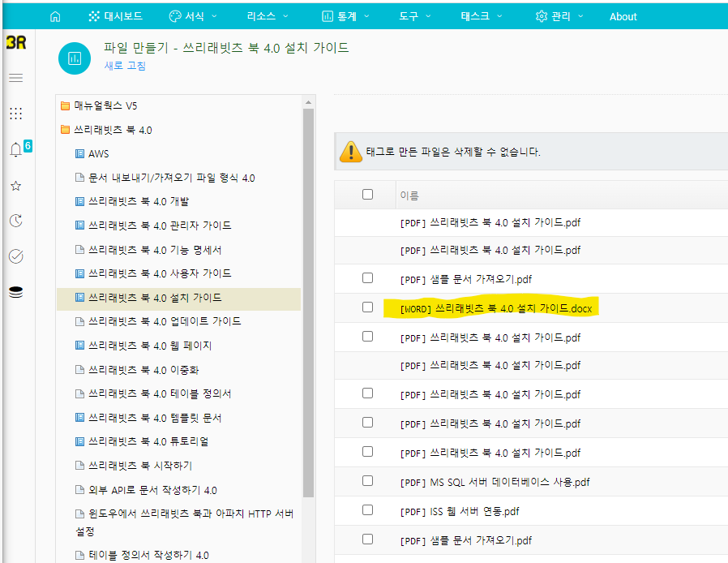Click the AWS book icon

(x=80, y=153)
